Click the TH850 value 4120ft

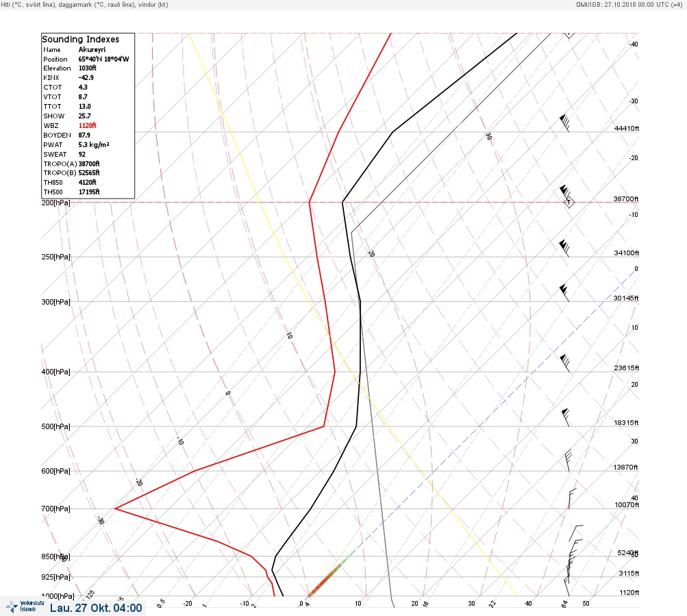coord(88,182)
